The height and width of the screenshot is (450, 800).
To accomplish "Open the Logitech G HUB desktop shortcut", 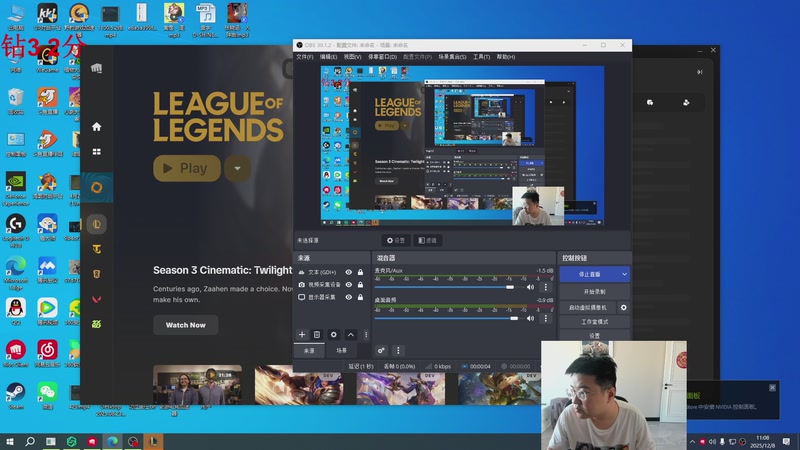I will 15,231.
